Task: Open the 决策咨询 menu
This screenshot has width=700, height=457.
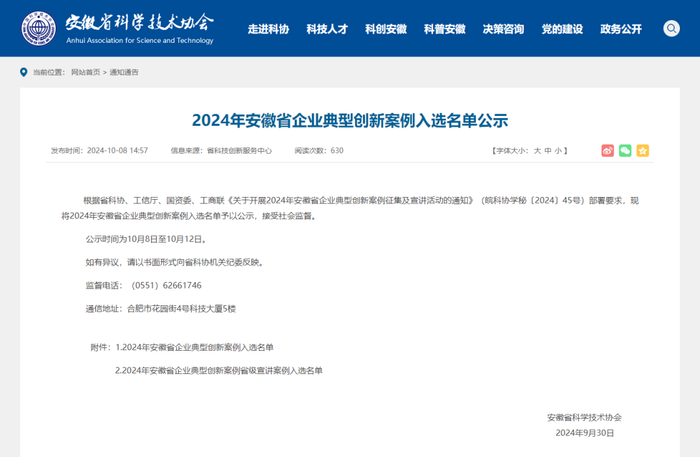Action: click(503, 29)
